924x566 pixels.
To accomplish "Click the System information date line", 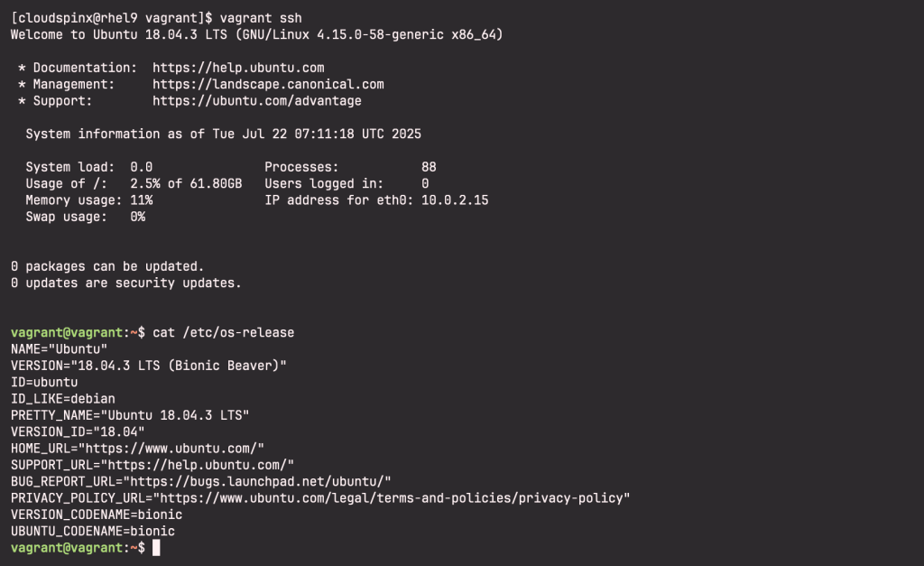I will (x=224, y=134).
